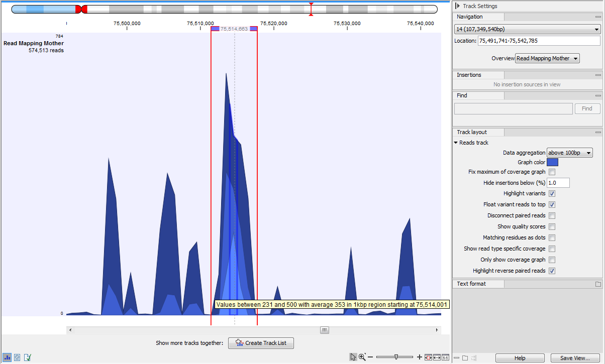Disable Highlight variants
605x364 pixels.
pos(552,193)
